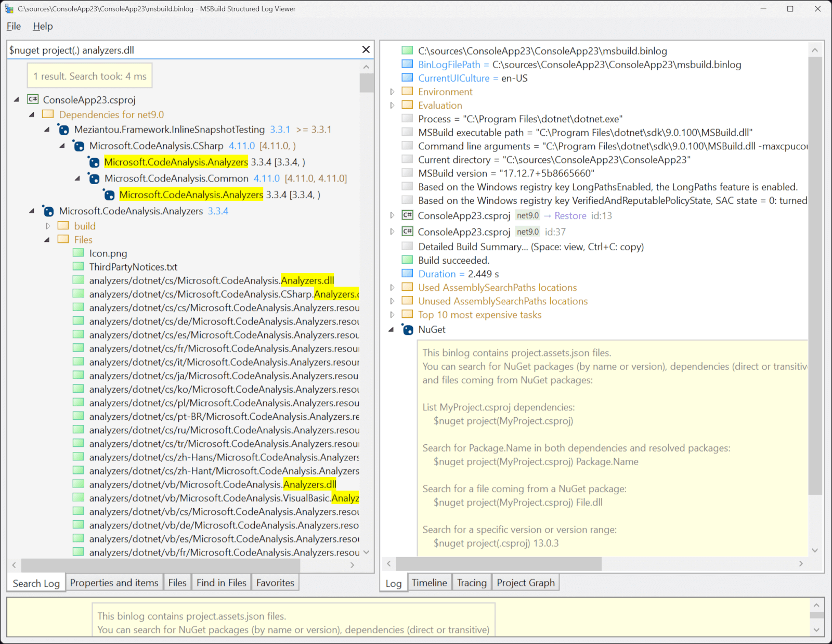This screenshot has width=832, height=644.
Task: Expand the build folder node
Action: click(x=48, y=225)
